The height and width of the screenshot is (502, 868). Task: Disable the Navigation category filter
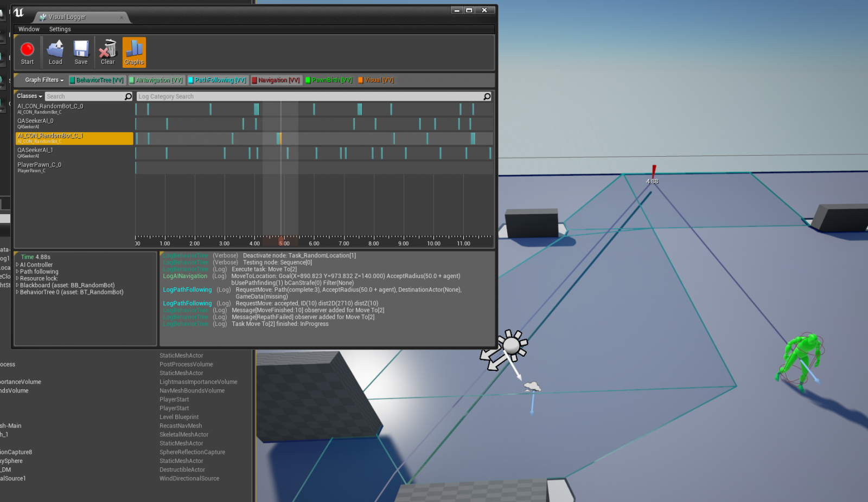[276, 80]
